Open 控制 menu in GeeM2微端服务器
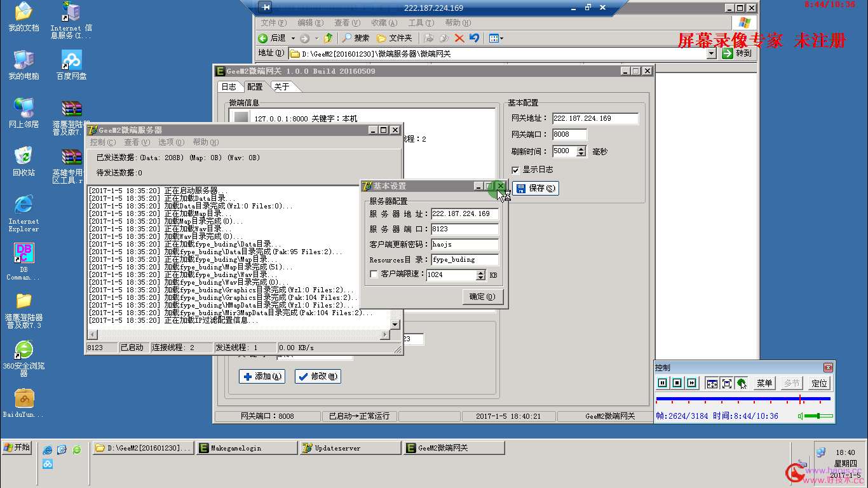 point(102,142)
